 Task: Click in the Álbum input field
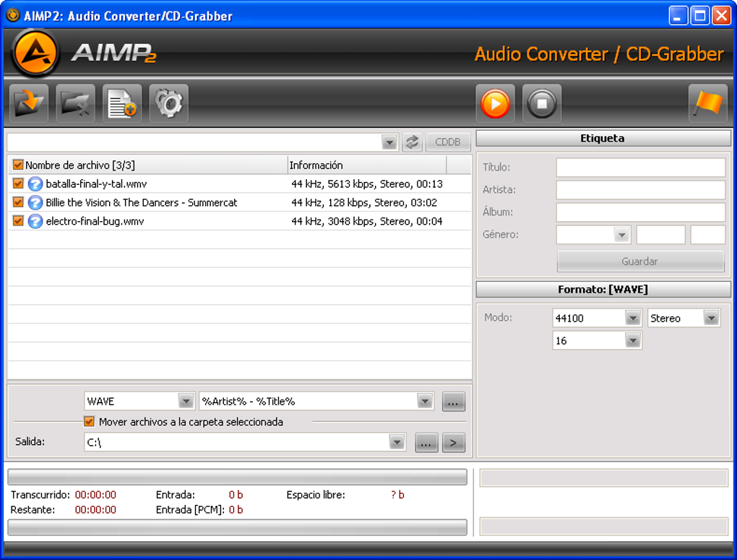point(640,212)
